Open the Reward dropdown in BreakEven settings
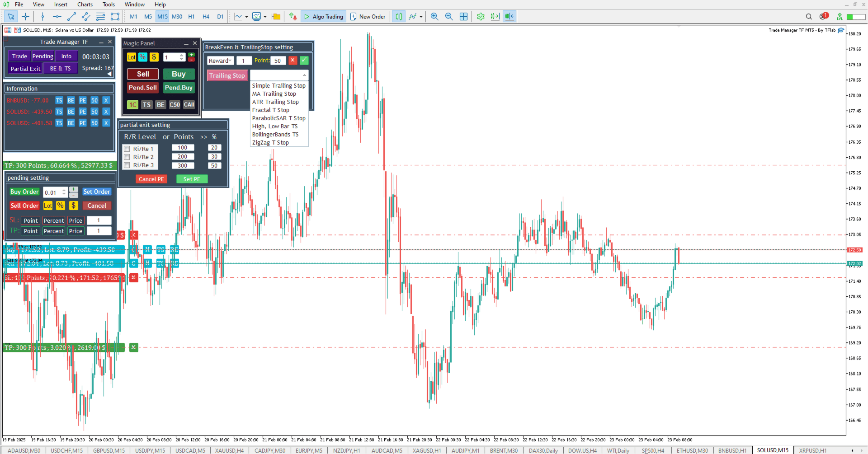Image resolution: width=868 pixels, height=454 pixels. (220, 61)
